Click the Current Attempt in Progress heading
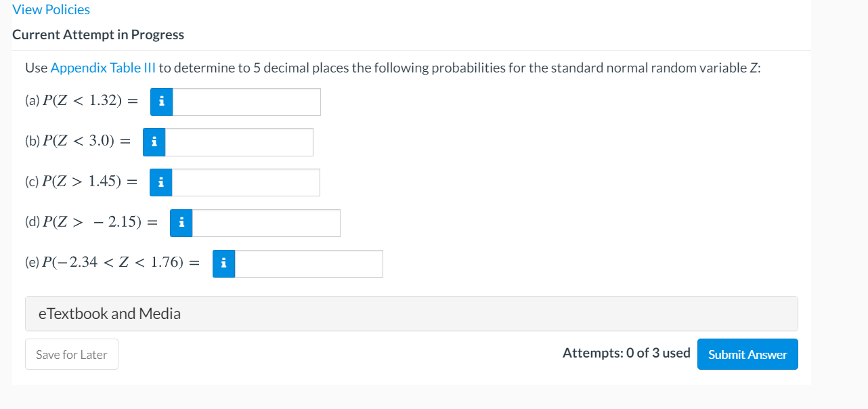 [x=98, y=35]
